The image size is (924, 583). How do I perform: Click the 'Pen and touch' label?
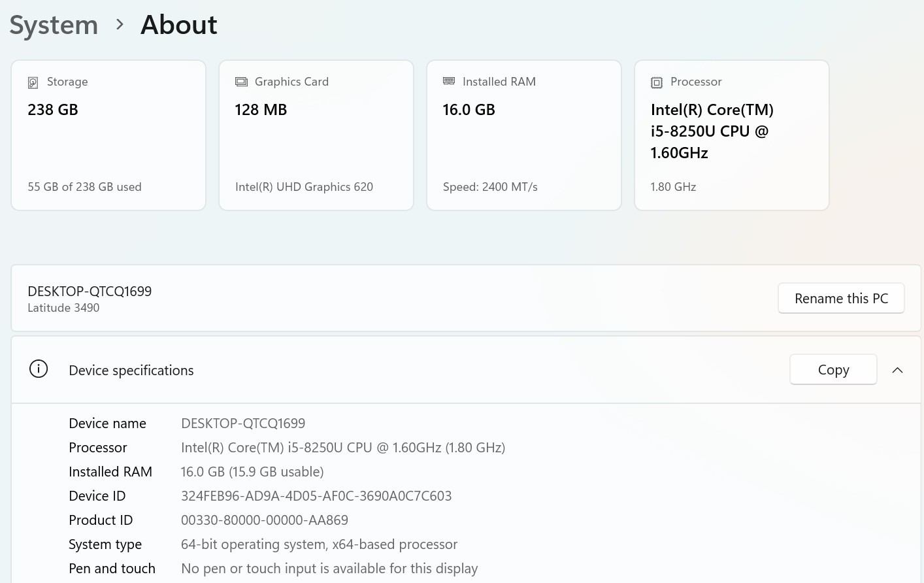112,569
